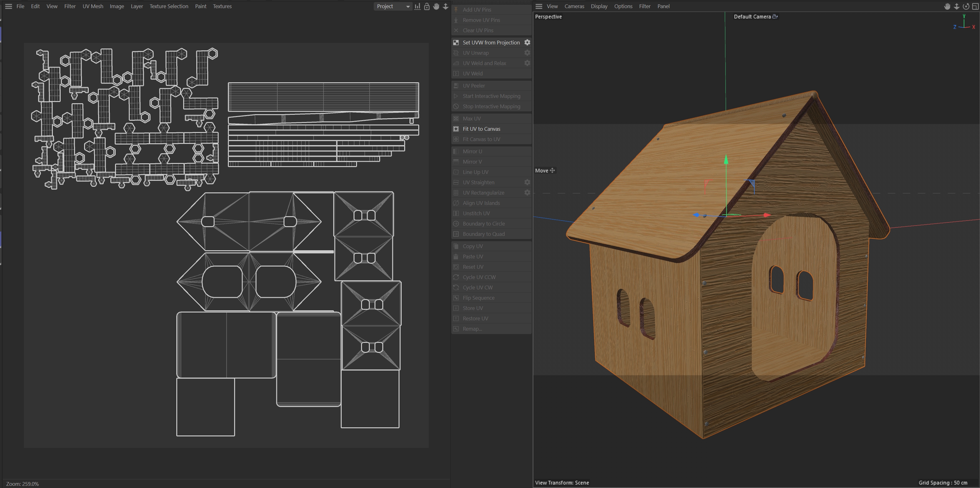Open the 3D viewport hamburger menu

(539, 6)
